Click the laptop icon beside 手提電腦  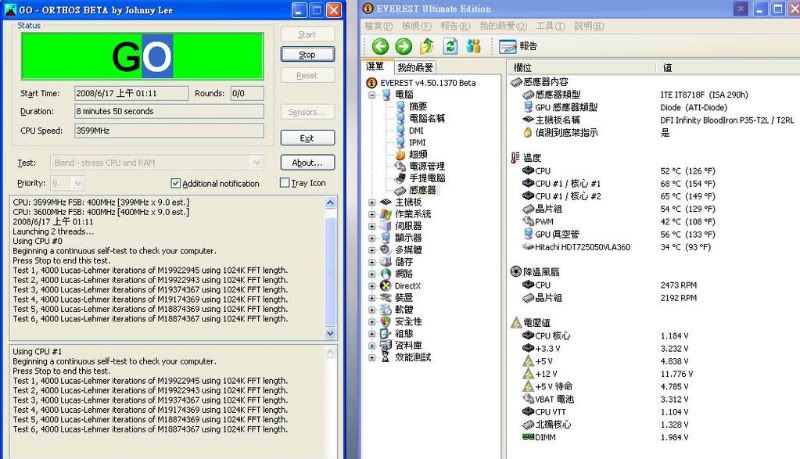click(x=401, y=178)
